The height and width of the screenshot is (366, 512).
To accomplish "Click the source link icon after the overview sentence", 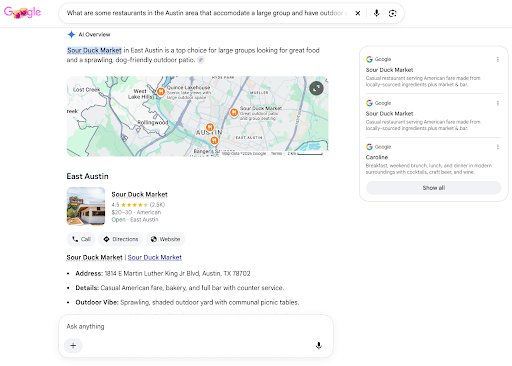I will click(201, 60).
